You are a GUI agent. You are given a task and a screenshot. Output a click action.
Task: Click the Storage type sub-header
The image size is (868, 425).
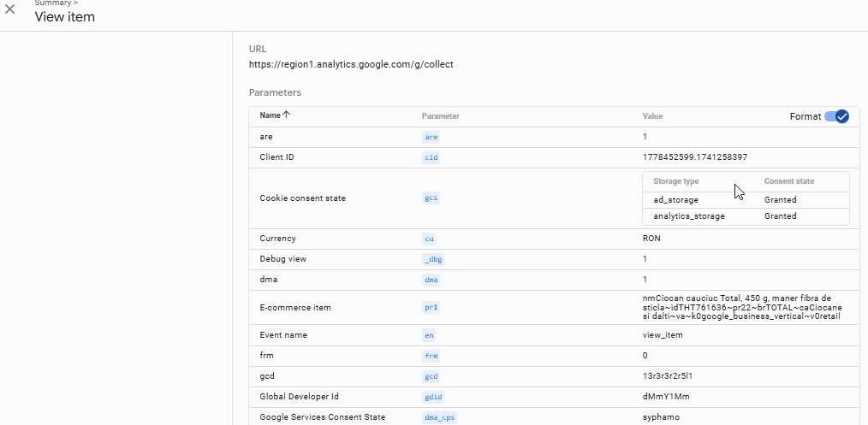pos(676,181)
